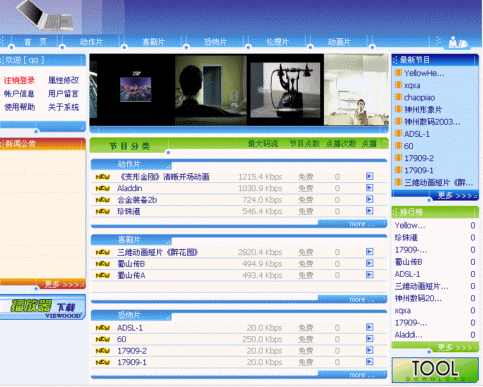Click the user icon in the navigation bar
The height and width of the screenshot is (387, 483).
[458, 42]
